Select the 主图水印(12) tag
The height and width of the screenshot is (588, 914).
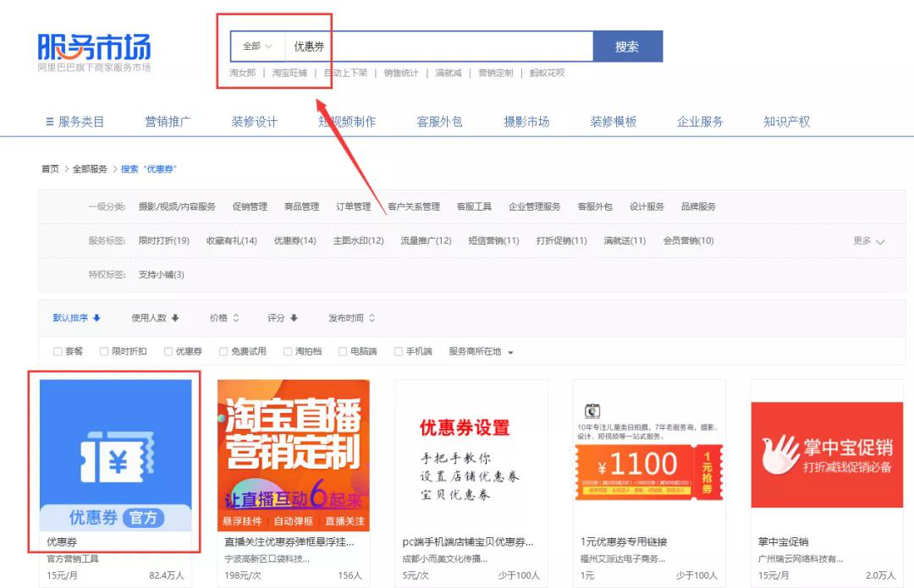(359, 240)
